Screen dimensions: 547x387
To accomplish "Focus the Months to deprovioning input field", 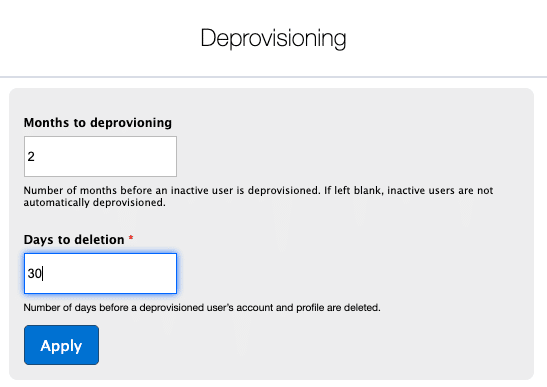I will pos(100,156).
